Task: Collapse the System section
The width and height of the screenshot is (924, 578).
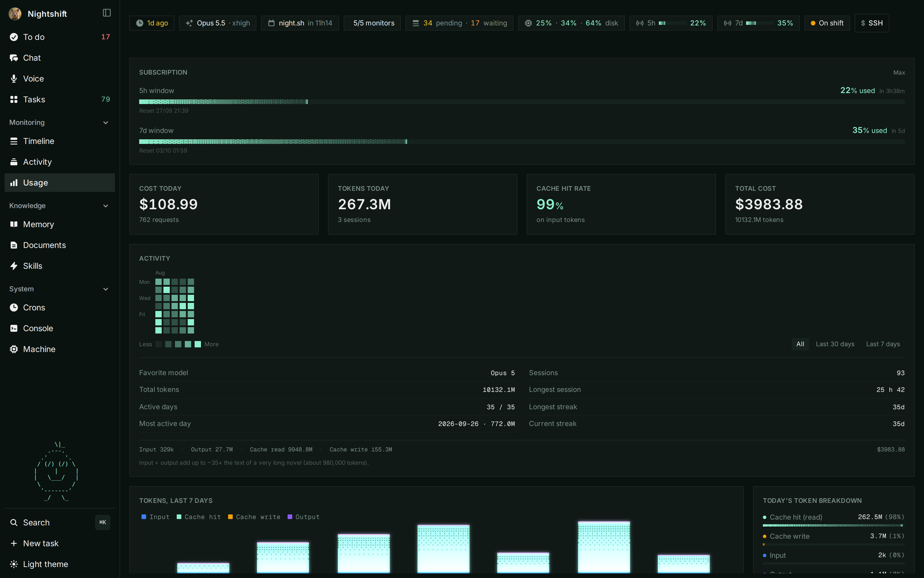Action: click(59, 289)
